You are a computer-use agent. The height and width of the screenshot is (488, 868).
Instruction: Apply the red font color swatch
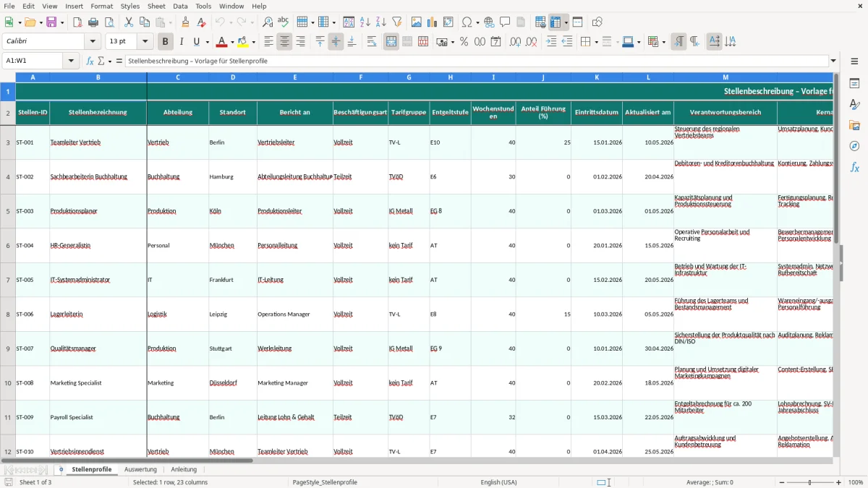221,42
